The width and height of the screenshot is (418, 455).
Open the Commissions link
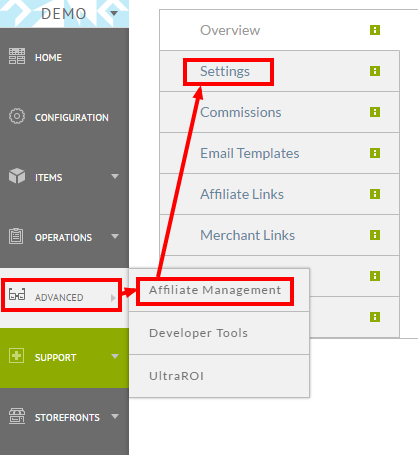click(x=241, y=112)
